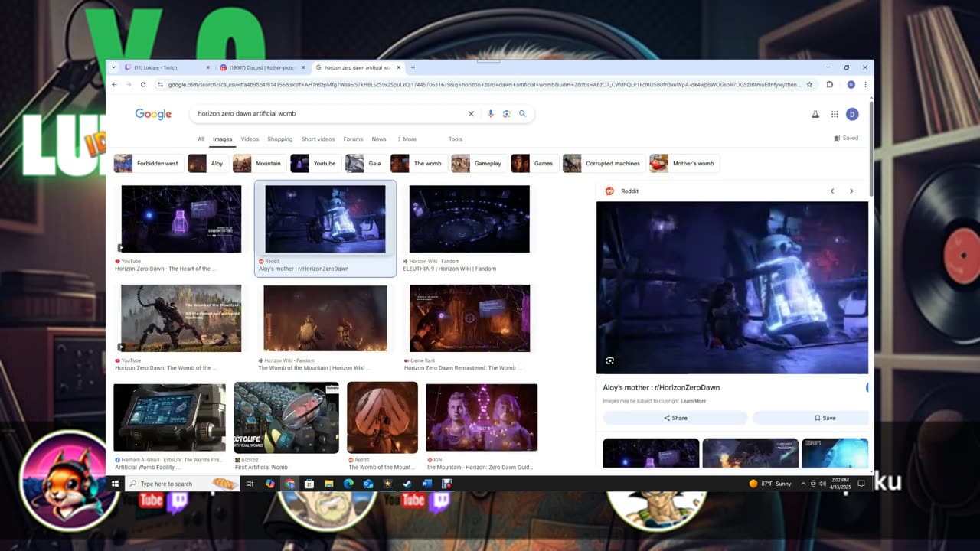This screenshot has width=980, height=551.
Task: Filter images by Gaia chip
Action: pos(365,164)
